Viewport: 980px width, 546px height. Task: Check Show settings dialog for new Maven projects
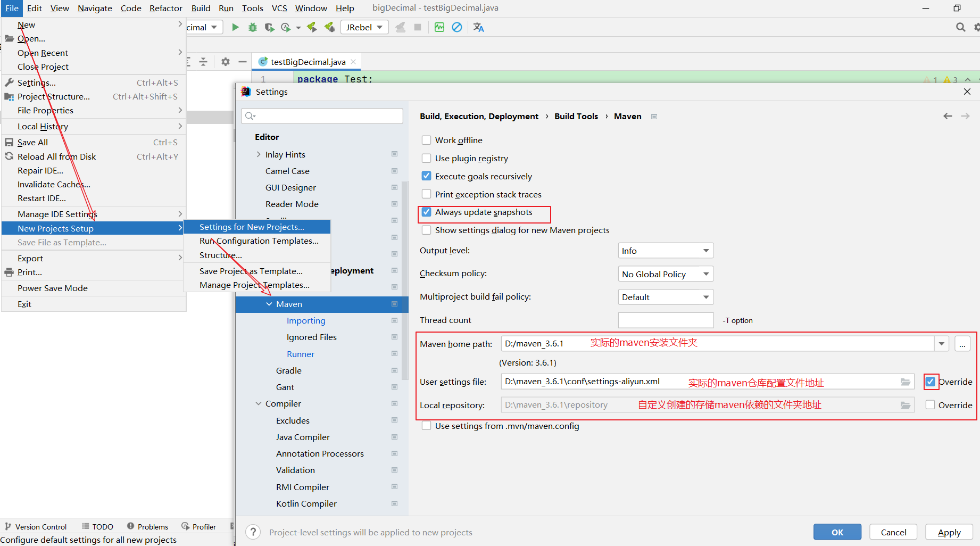(427, 230)
